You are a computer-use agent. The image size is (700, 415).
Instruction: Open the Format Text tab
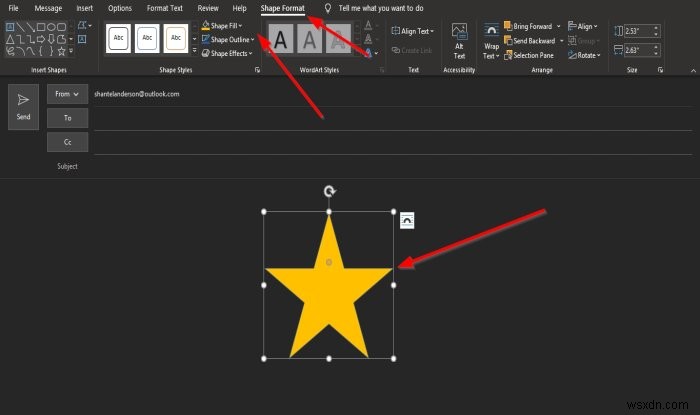pos(165,8)
